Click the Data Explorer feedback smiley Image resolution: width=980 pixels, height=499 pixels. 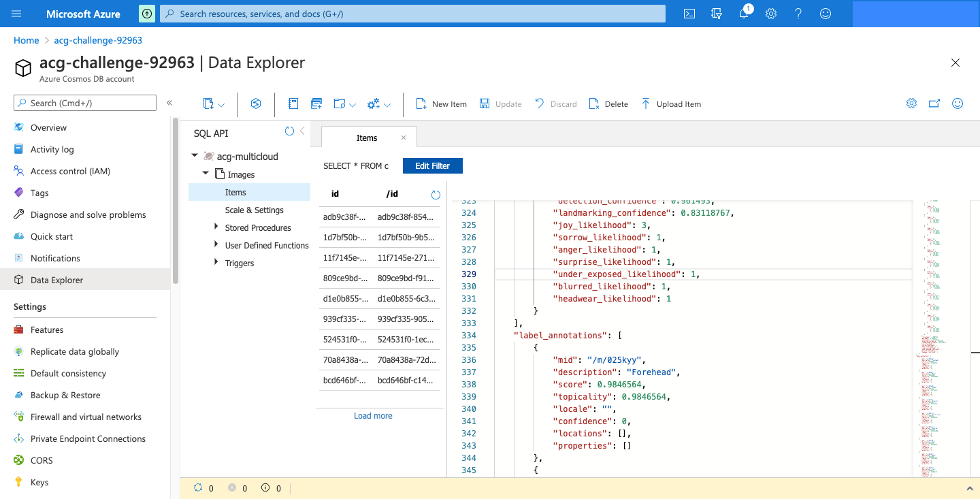[958, 103]
